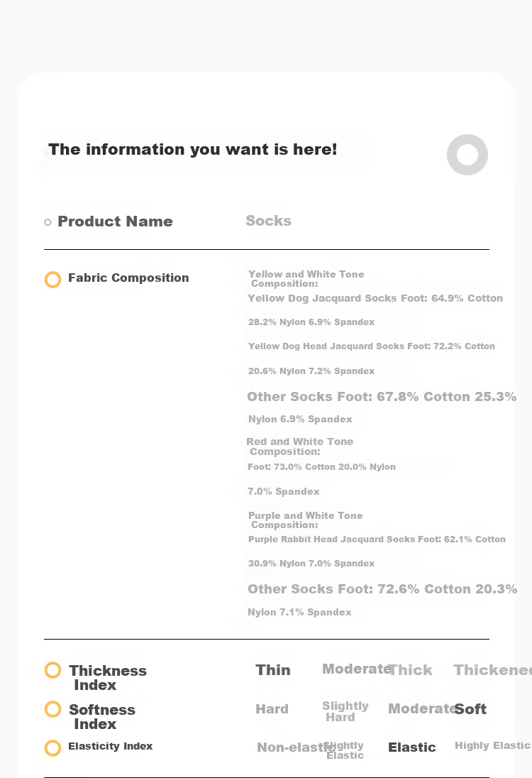
Task: Choose the Thick thickness level
Action: click(x=411, y=670)
